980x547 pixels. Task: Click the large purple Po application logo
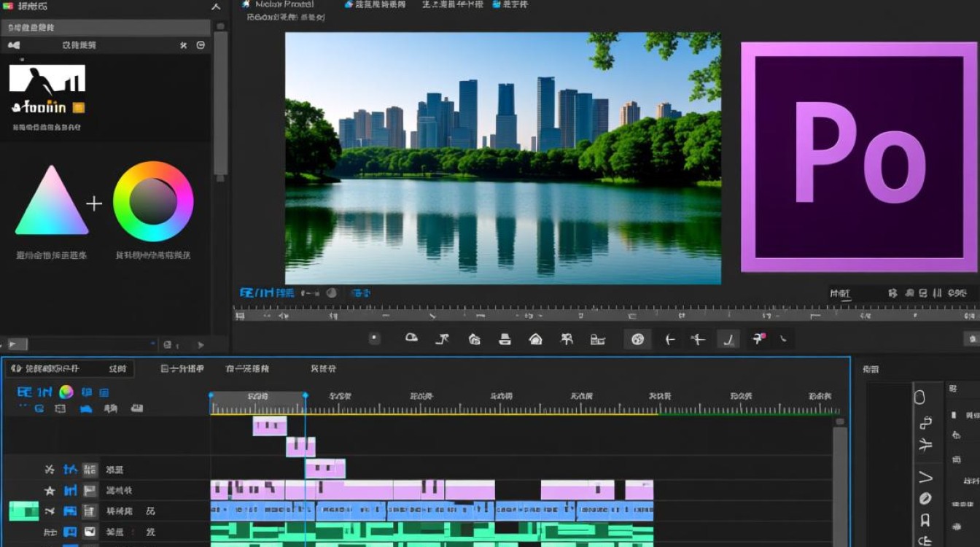coord(859,157)
